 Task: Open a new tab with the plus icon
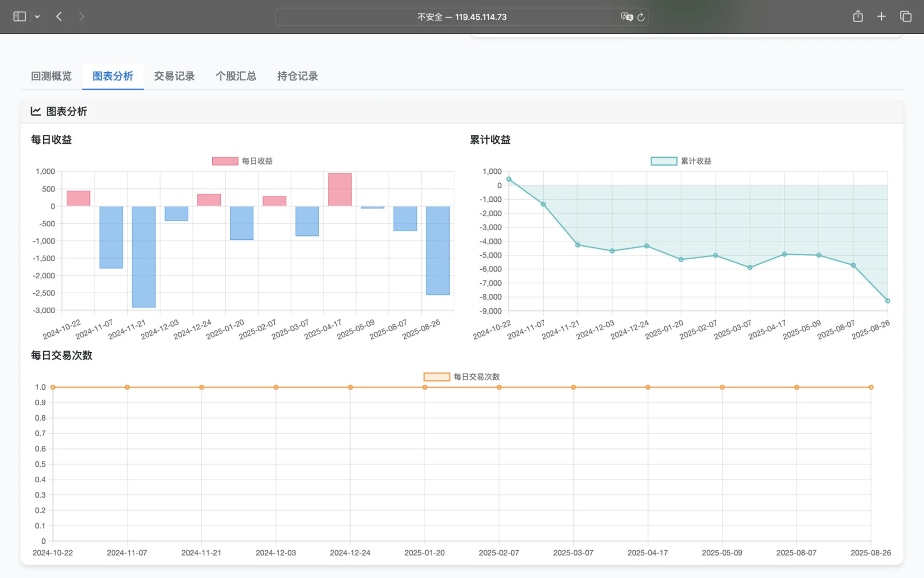pos(881,16)
